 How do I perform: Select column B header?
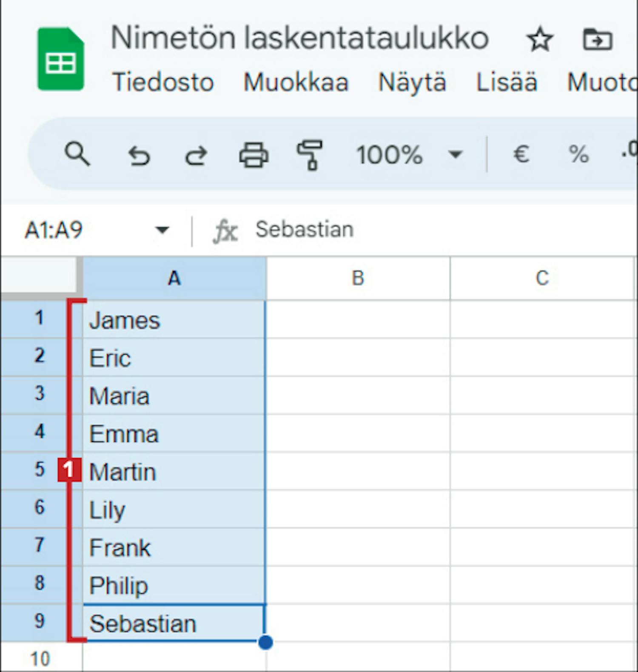[358, 278]
